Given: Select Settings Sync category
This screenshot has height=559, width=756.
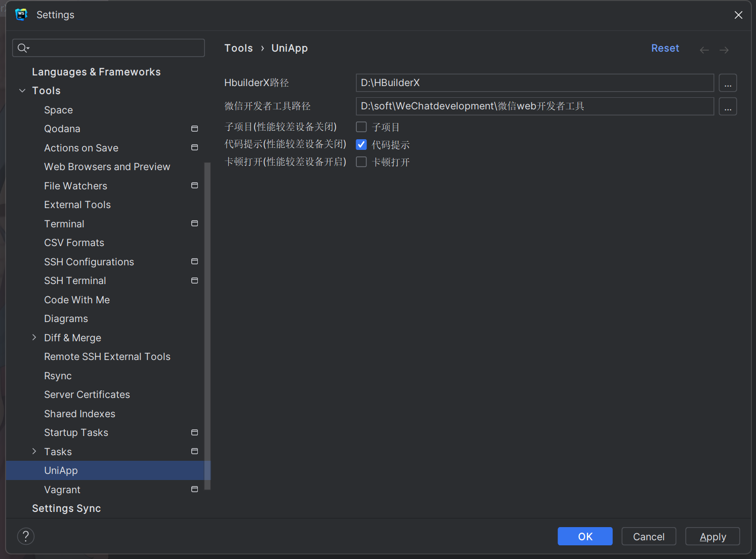Looking at the screenshot, I should [66, 508].
